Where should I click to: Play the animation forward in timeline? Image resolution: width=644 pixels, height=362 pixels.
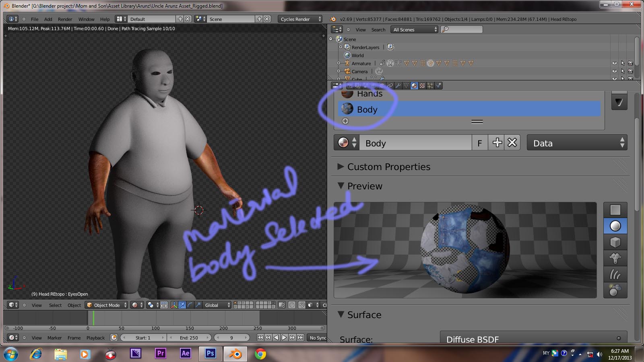tap(284, 337)
